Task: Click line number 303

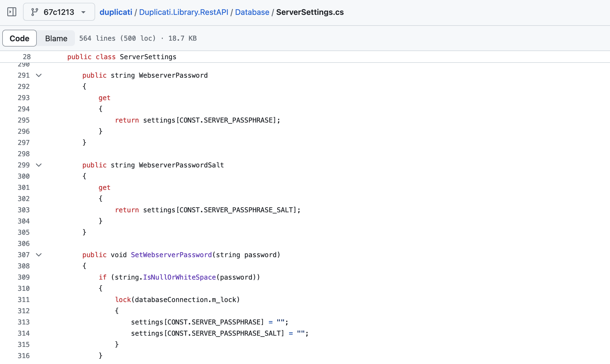Action: click(24, 210)
